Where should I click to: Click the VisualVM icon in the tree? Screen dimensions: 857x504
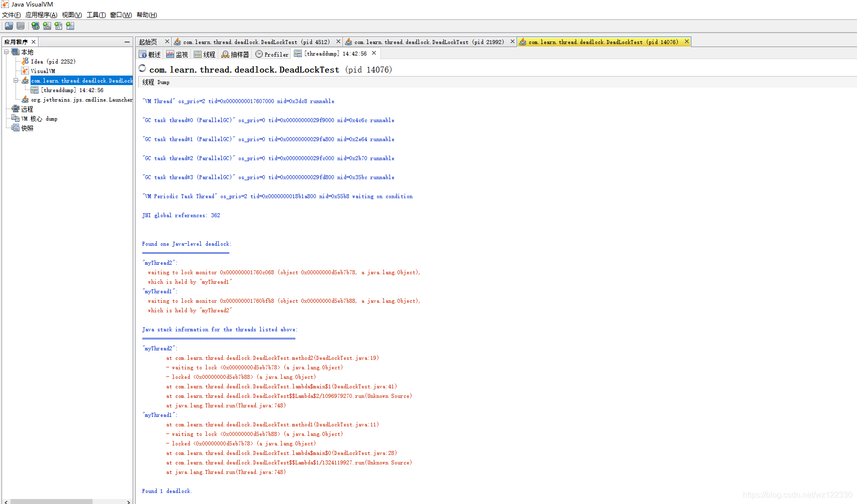coord(25,71)
